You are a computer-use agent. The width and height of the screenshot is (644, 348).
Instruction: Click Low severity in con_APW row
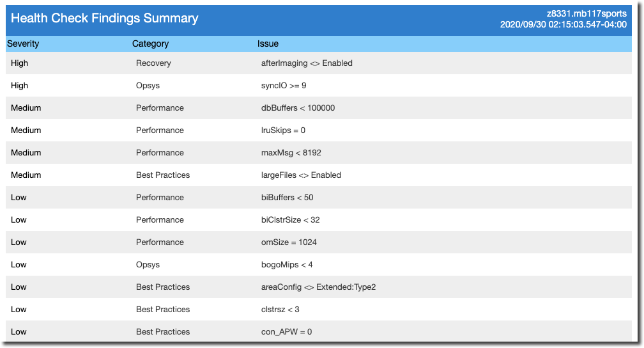pos(19,331)
